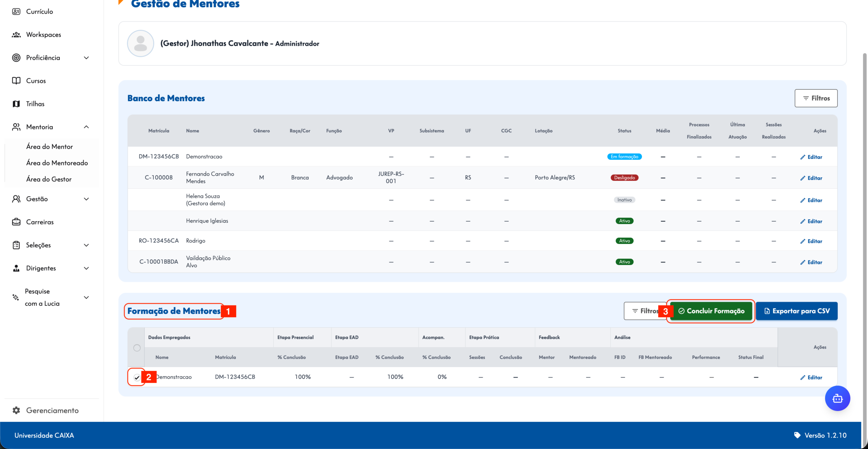Click the Carreiras briefcase icon
Viewport: 868px width, 449px height.
pos(16,222)
